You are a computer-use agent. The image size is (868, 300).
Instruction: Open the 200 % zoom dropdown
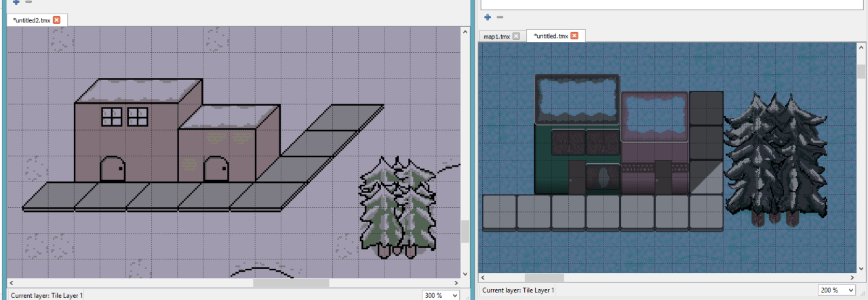coord(837,290)
